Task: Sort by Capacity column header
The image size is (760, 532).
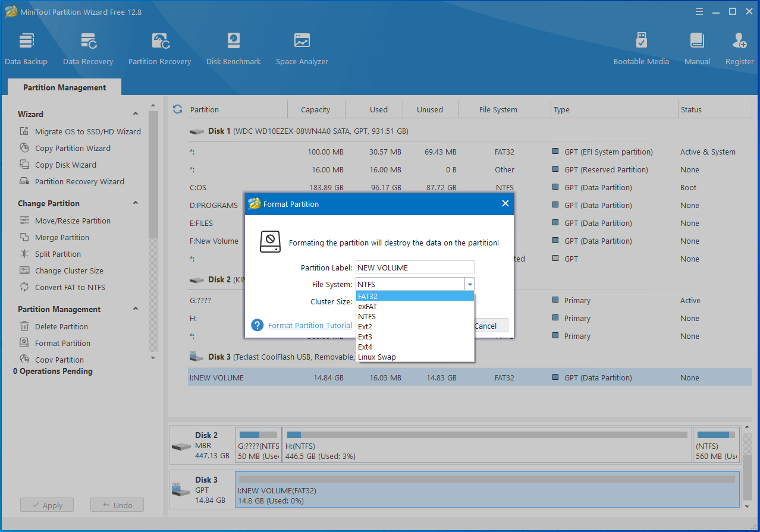Action: pos(316,109)
